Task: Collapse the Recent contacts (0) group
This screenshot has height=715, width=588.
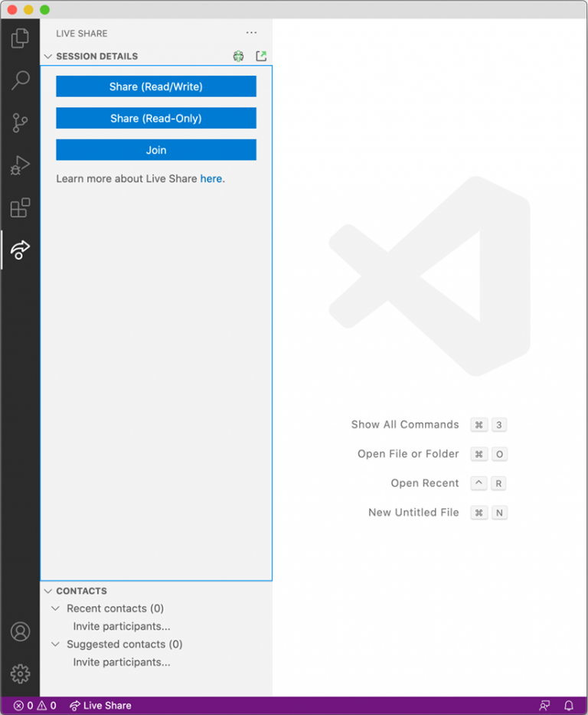Action: point(56,609)
